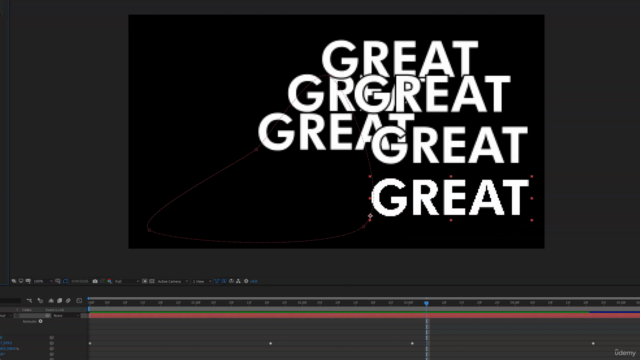Click the blue +0.0 exposure value

tap(254, 281)
